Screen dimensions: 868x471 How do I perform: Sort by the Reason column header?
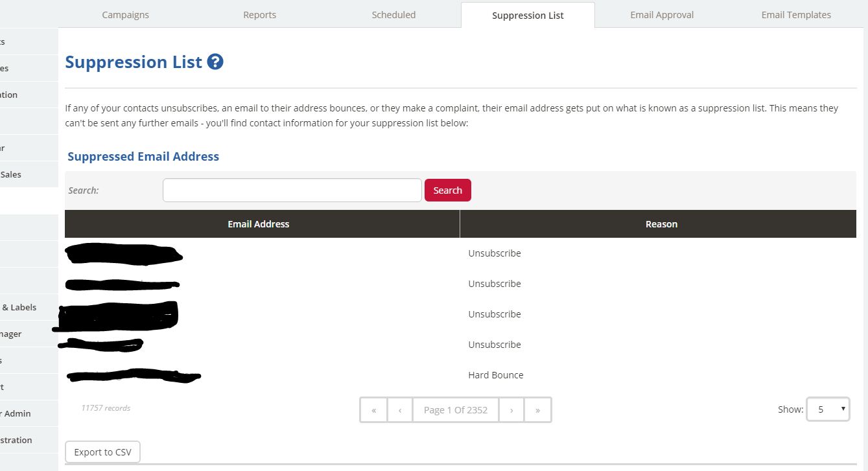tap(661, 224)
